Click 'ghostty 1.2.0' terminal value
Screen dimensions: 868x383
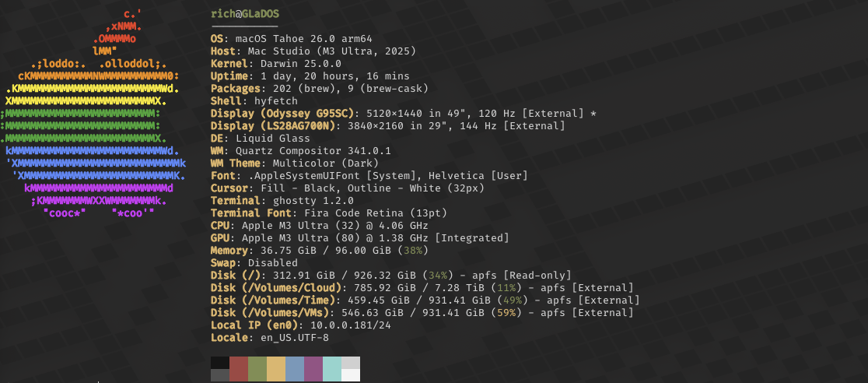coord(313,201)
